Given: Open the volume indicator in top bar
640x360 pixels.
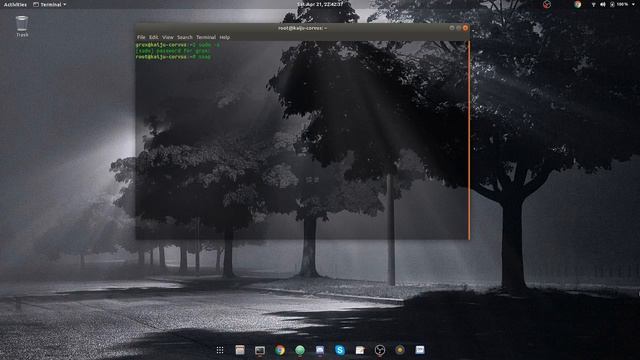Looking at the screenshot, I should coord(603,4).
